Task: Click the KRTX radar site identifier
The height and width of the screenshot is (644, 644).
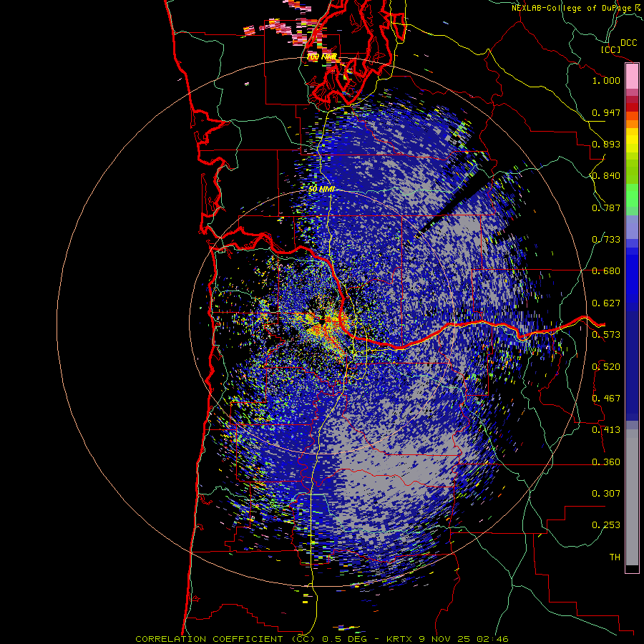Action: [400, 639]
